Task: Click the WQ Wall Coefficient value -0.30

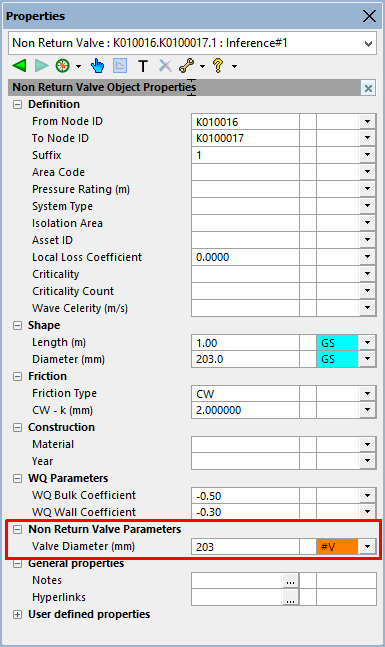Action: pos(245,512)
